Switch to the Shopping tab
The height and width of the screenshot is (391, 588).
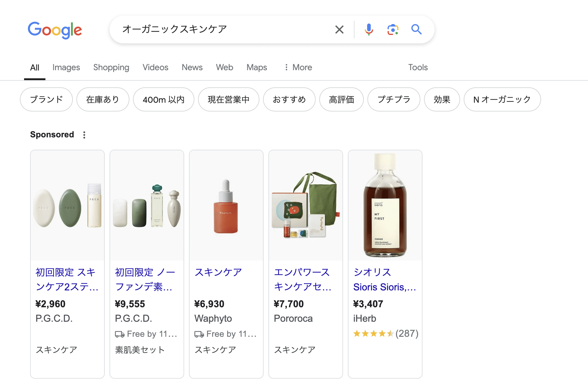point(111,67)
